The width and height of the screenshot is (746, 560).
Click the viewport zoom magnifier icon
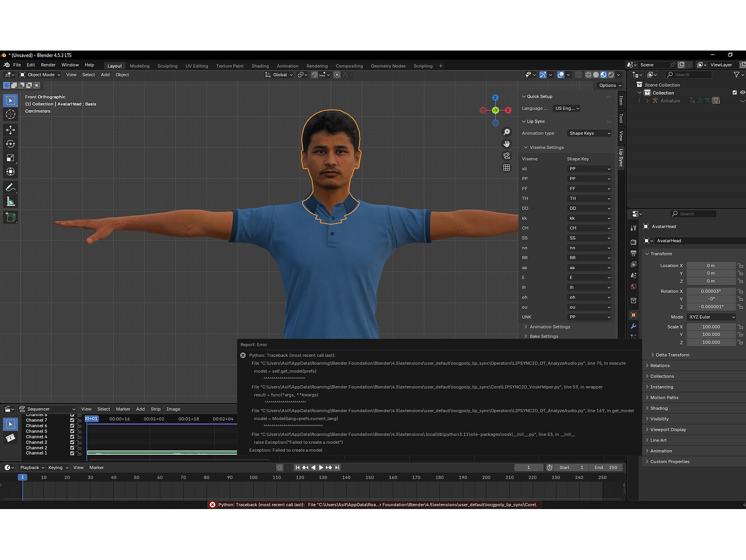point(506,132)
